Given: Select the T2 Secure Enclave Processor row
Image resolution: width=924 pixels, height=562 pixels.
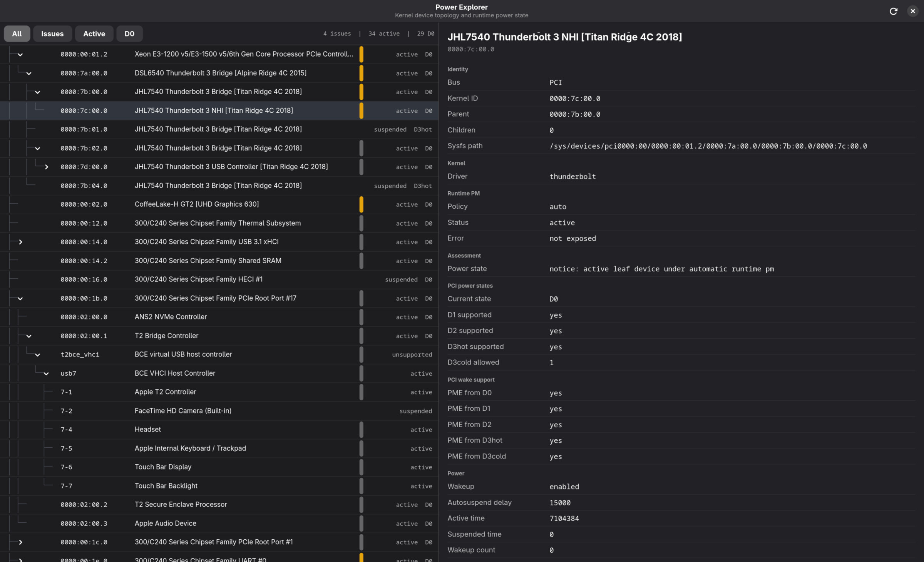Looking at the screenshot, I should point(219,505).
